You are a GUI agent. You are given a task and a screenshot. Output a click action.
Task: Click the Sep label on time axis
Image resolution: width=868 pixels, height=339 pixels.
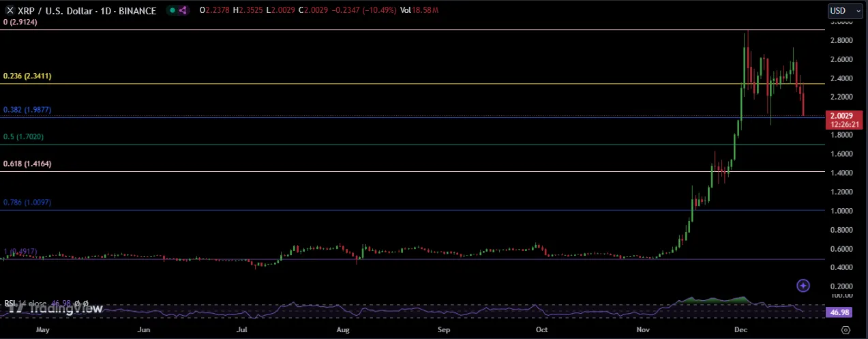[x=444, y=329]
